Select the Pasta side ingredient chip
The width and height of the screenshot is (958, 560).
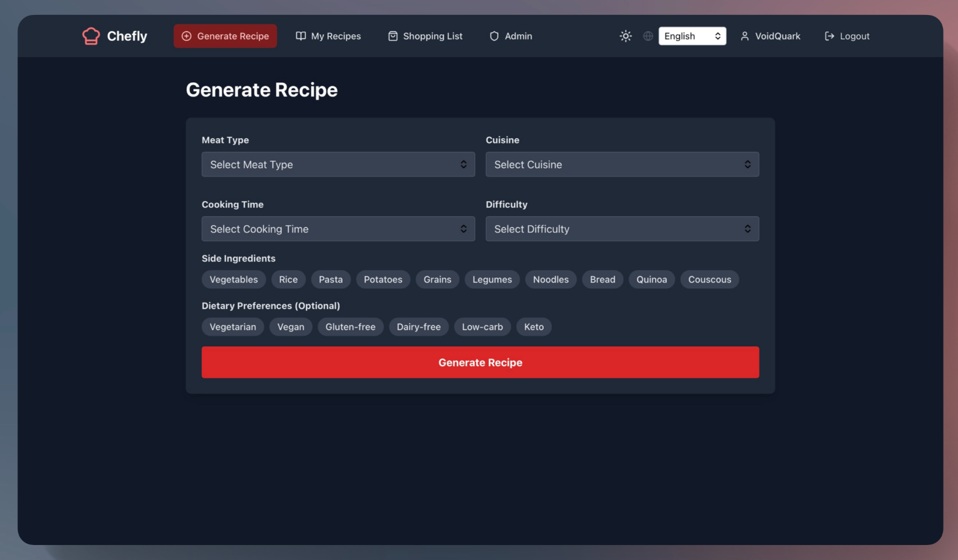pos(331,279)
